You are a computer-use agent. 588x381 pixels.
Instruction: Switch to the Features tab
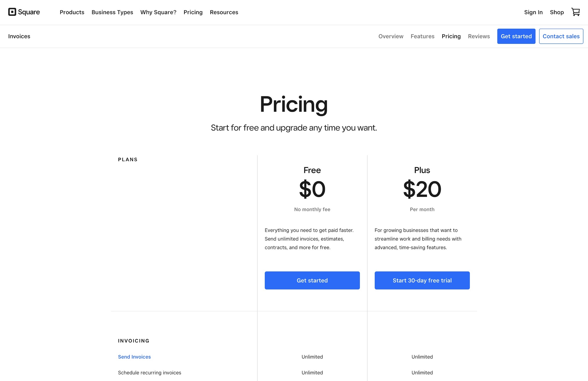click(x=422, y=36)
